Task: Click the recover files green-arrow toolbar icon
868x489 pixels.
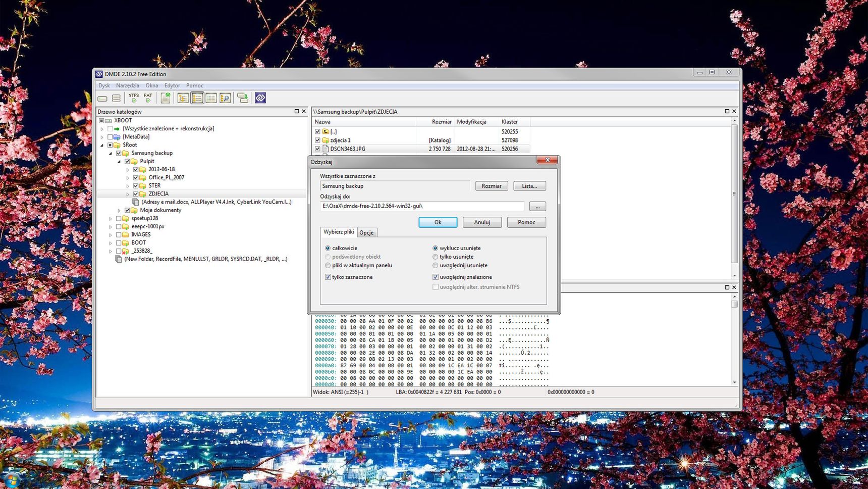Action: click(243, 98)
